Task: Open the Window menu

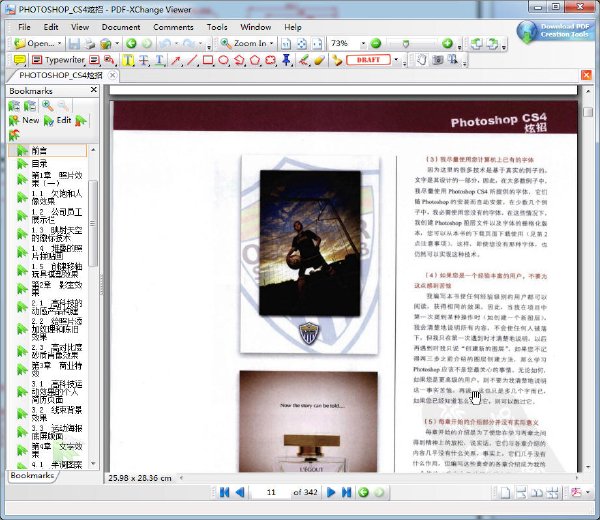Action: [256, 27]
